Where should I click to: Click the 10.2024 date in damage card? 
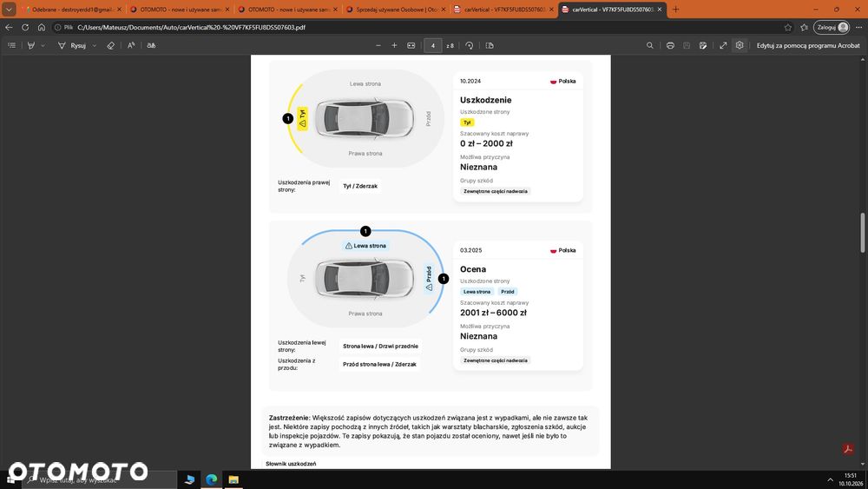coord(470,81)
